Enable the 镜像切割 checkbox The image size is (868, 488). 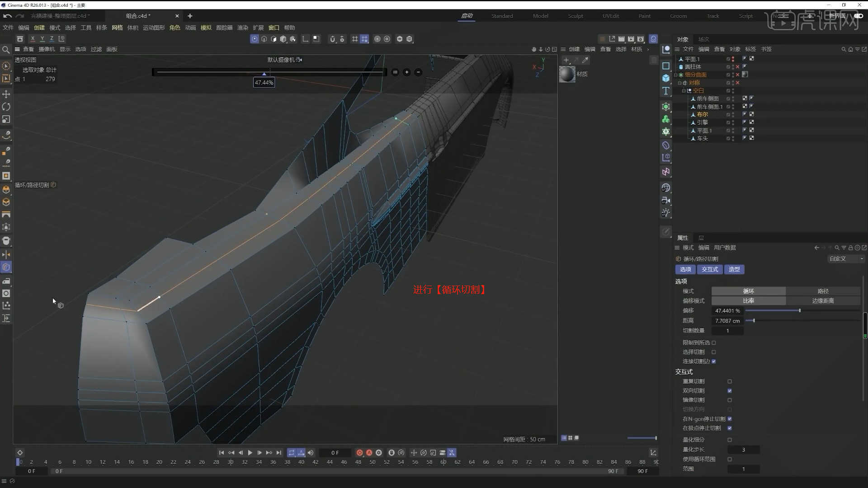pos(730,400)
